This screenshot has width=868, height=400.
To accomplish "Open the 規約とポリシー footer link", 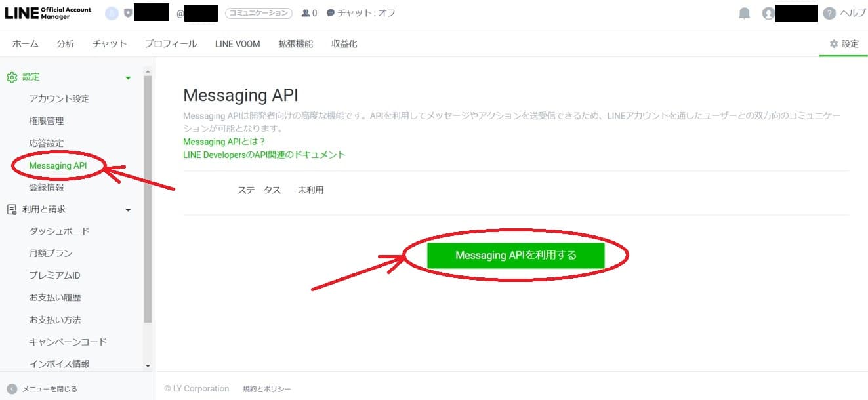I will pos(266,389).
